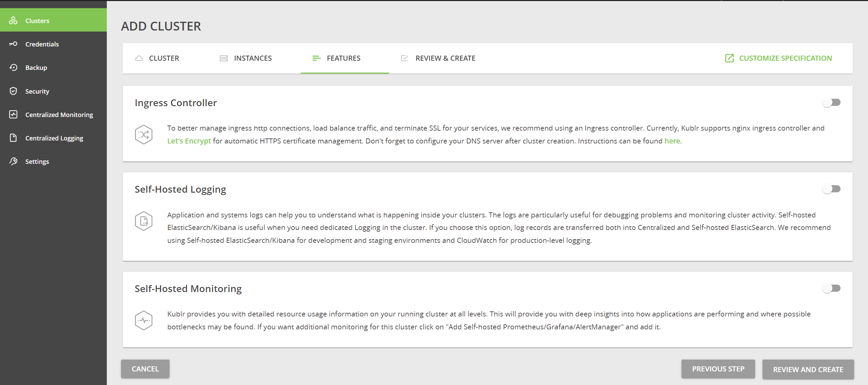Image resolution: width=868 pixels, height=385 pixels.
Task: Switch to the CLUSTER tab
Action: [157, 58]
